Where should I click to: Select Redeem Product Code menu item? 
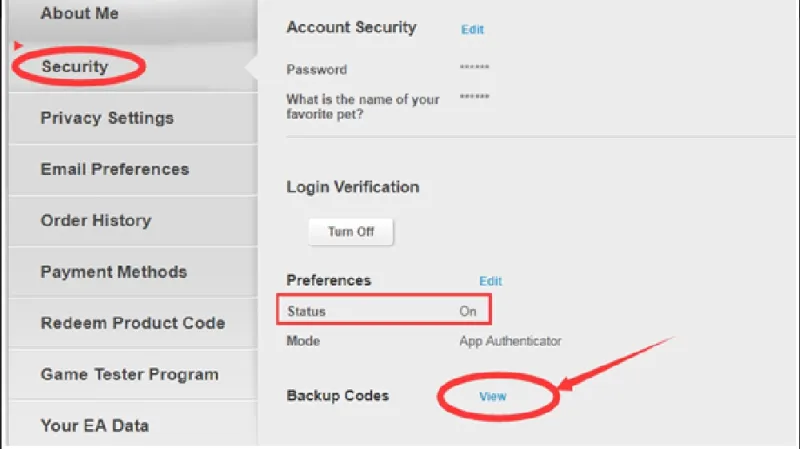pos(132,323)
